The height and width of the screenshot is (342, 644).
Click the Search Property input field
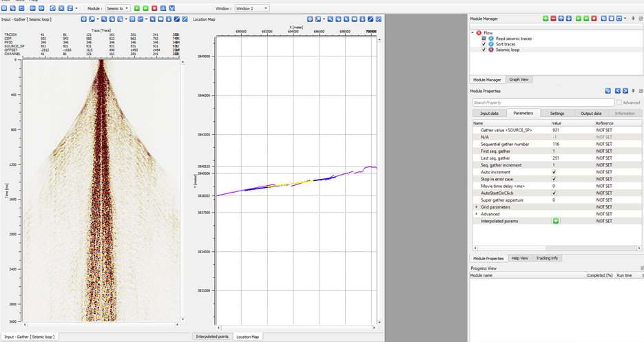point(542,103)
